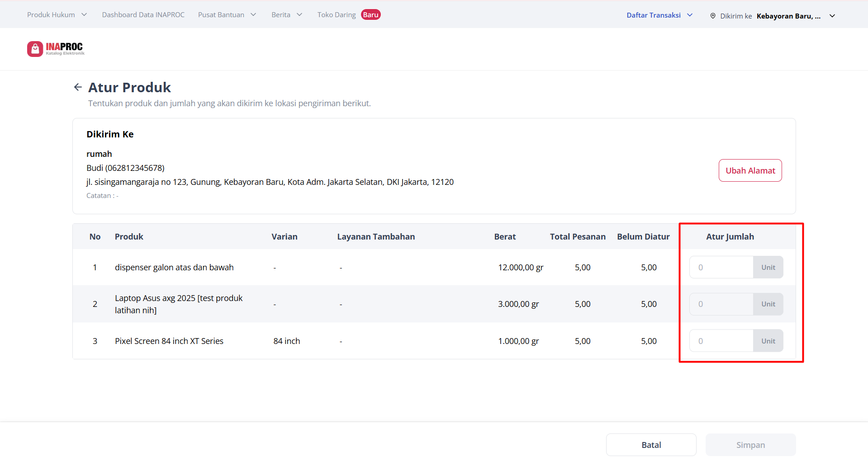Focus quantity input for Laptop Asus row
This screenshot has height=466, width=868.
point(721,304)
